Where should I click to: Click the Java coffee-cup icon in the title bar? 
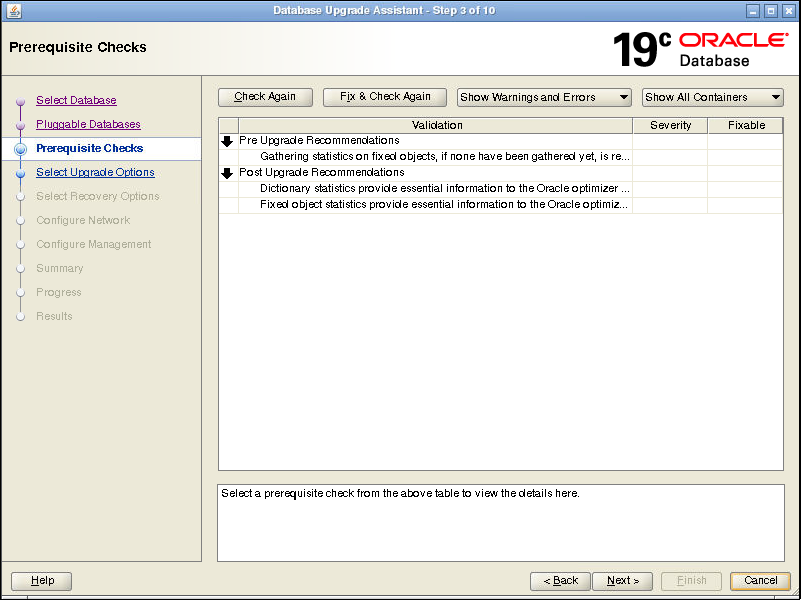[x=12, y=10]
